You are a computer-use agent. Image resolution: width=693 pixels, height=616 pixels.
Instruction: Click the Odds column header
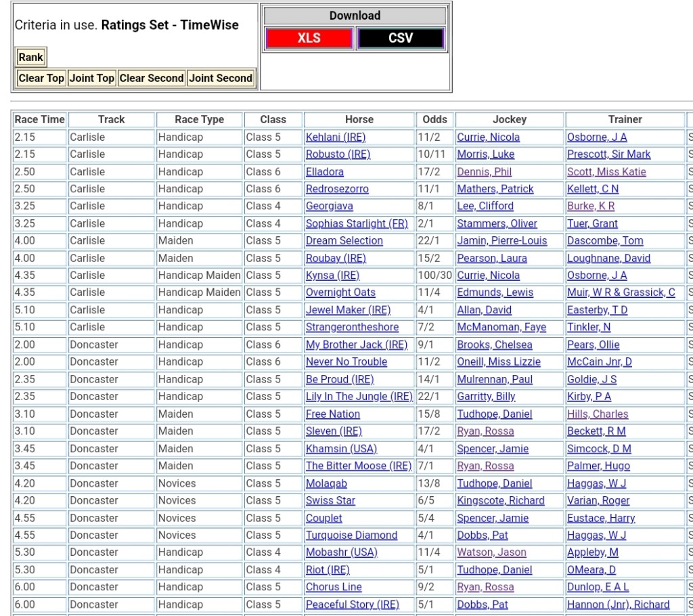(434, 119)
